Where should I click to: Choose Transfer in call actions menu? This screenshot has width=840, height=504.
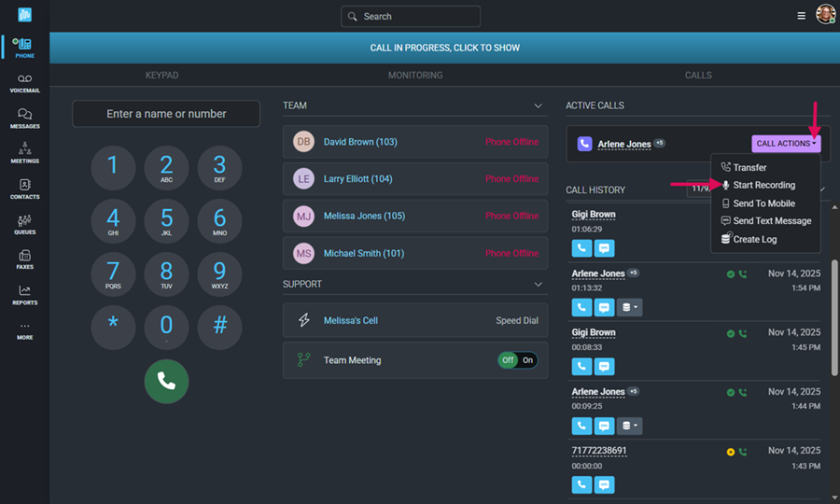749,168
